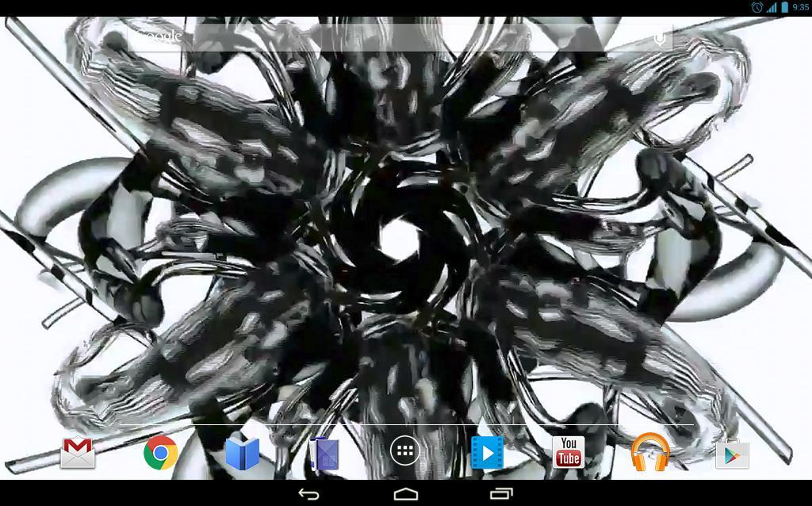Open the Google Play Store
812x506 pixels.
pos(732,454)
